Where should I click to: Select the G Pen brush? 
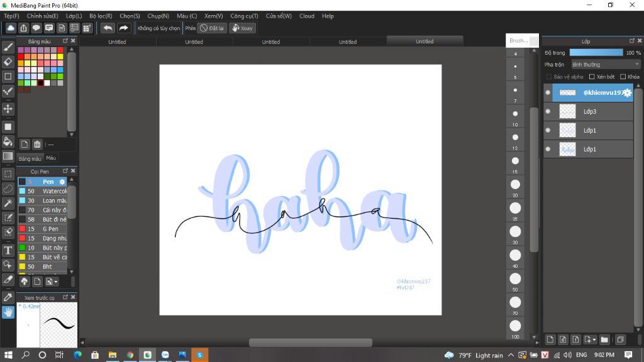coord(42,229)
